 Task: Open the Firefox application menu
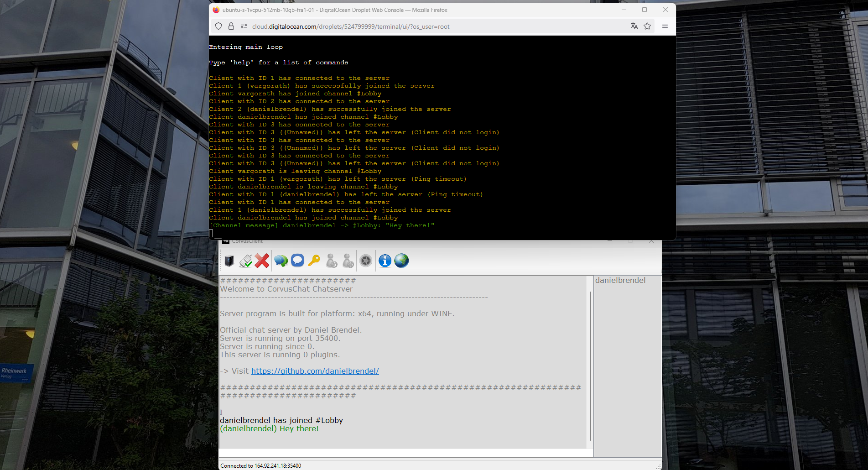[x=665, y=26]
